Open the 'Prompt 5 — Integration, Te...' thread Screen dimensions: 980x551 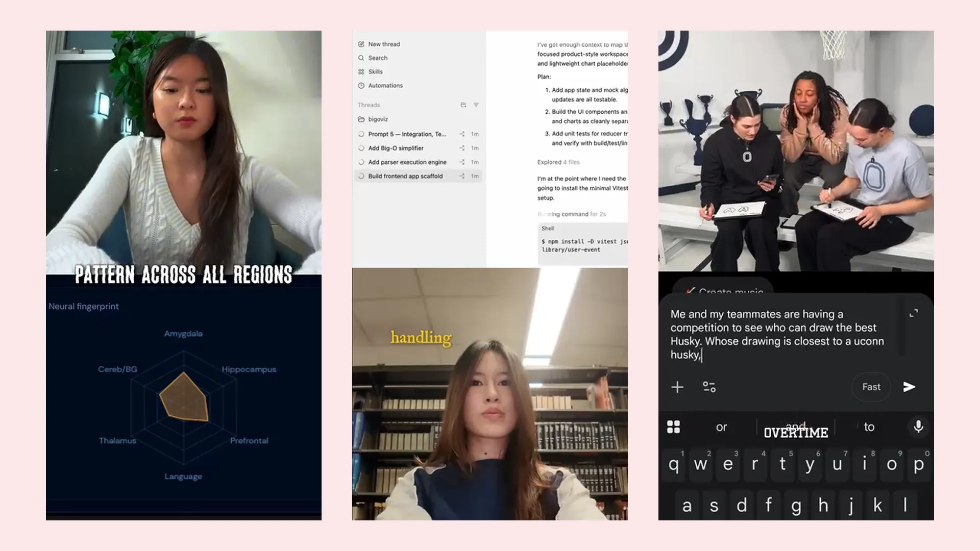418,134
